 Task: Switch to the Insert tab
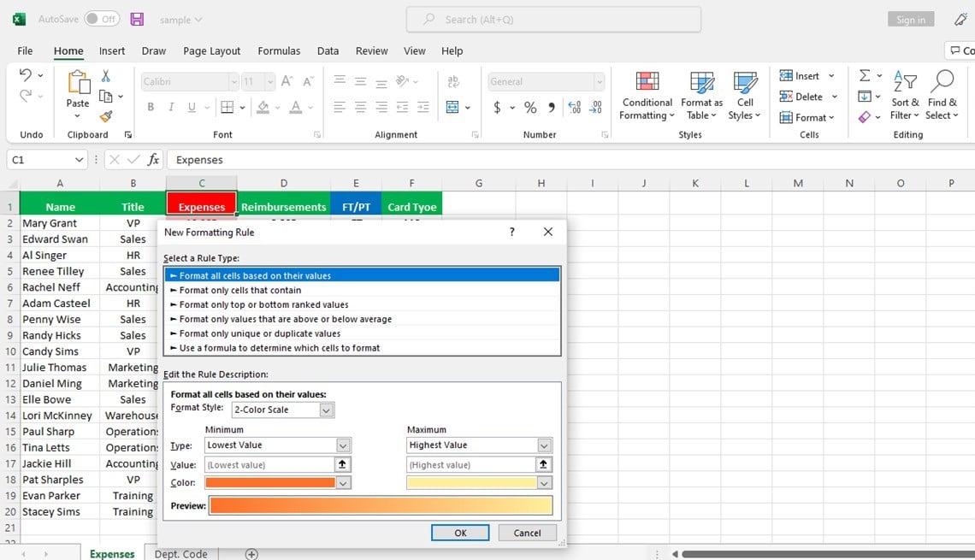(x=112, y=51)
